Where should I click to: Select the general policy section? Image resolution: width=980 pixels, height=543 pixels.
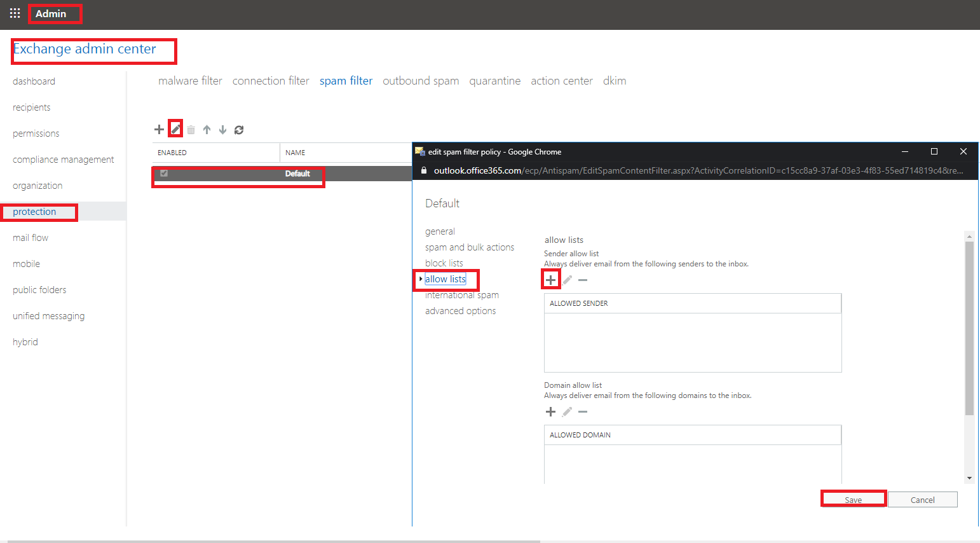(x=440, y=231)
